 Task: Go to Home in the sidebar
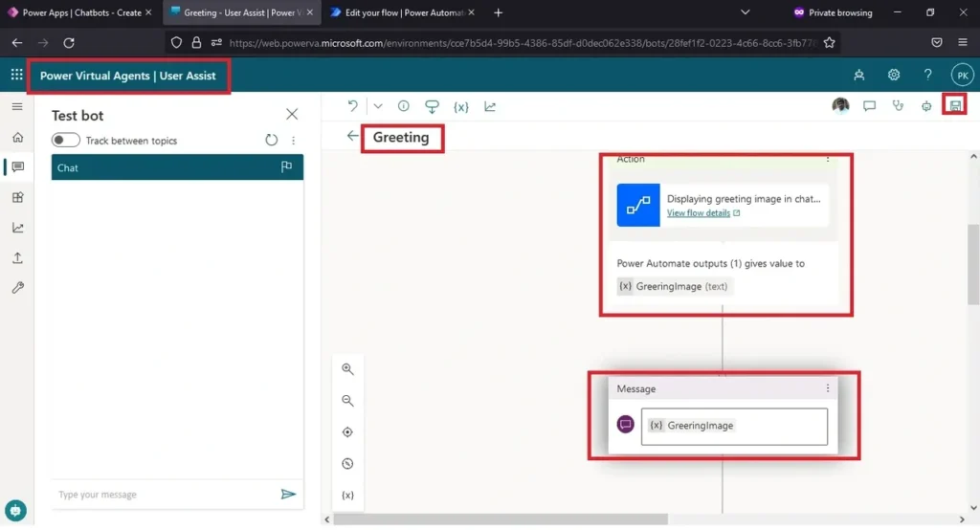click(17, 138)
